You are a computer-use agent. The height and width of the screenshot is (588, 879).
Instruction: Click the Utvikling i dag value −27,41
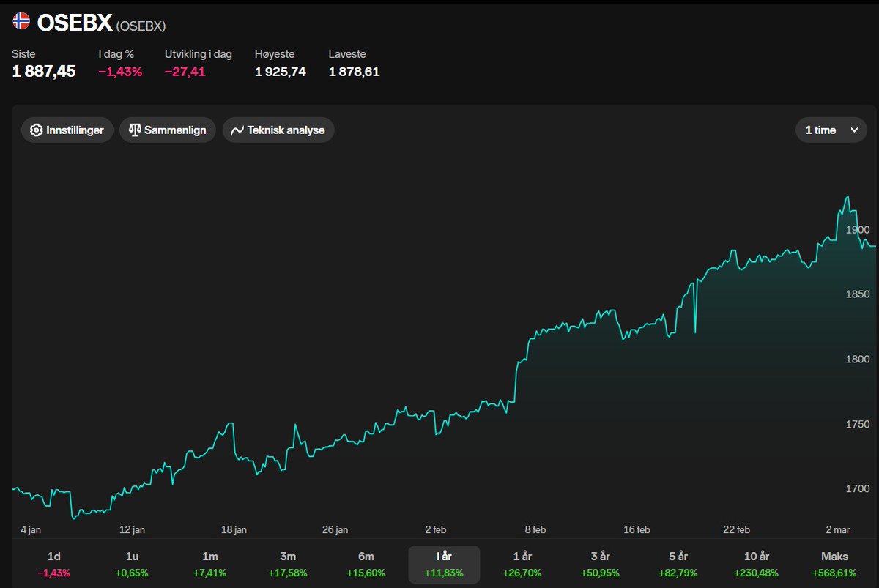185,72
